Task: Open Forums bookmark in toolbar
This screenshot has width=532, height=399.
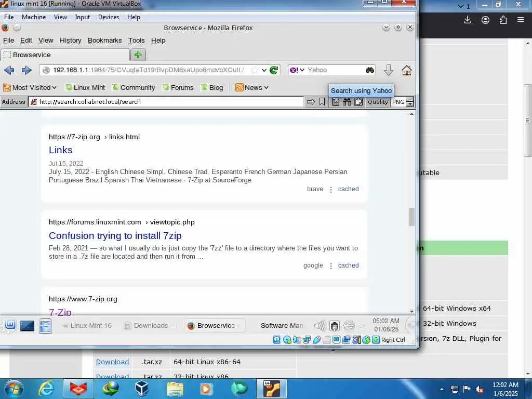Action: coord(178,87)
